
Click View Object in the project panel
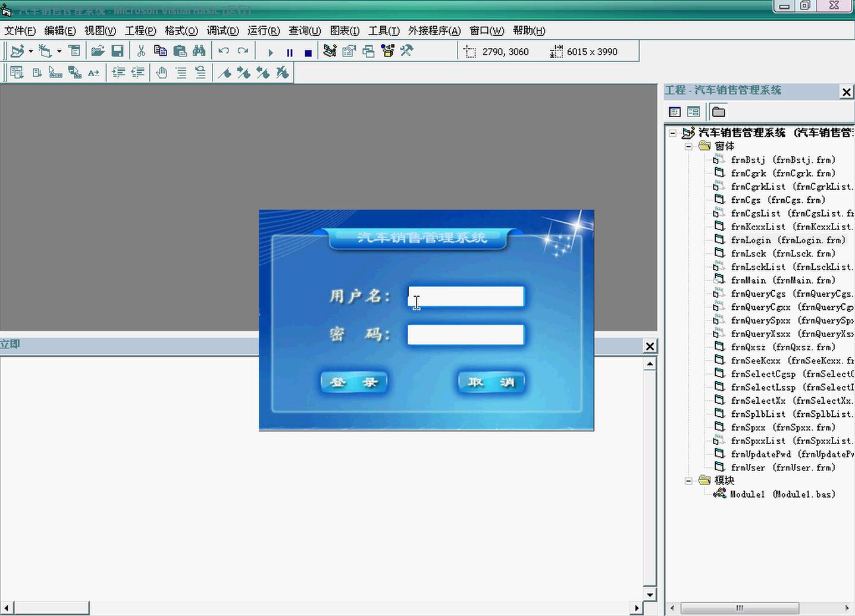pyautogui.click(x=693, y=112)
